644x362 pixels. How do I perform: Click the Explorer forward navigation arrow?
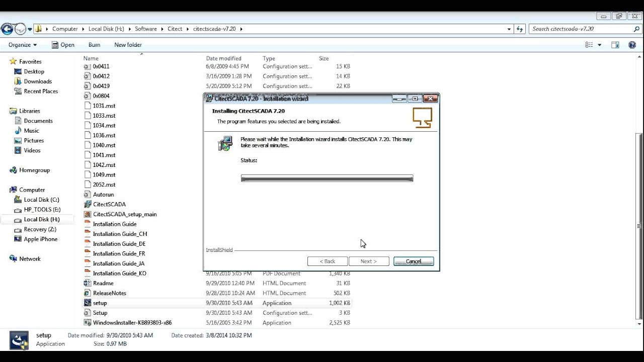coord(20,29)
